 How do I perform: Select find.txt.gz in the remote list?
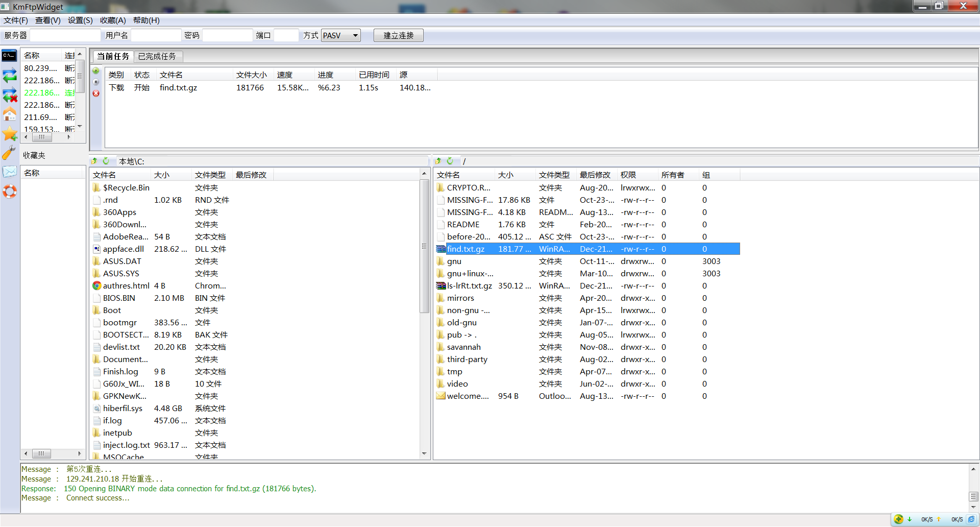click(587, 249)
